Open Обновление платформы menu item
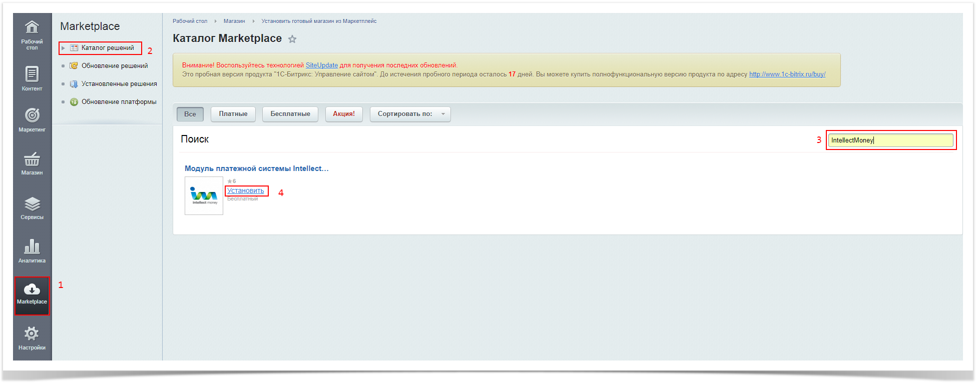Screen dimensions: 980x385 tap(119, 102)
